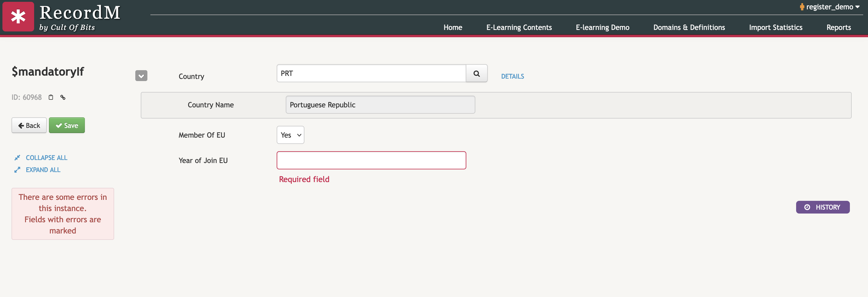Click the '$mandatoryIf' title
The width and height of the screenshot is (868, 297).
pyautogui.click(x=48, y=71)
